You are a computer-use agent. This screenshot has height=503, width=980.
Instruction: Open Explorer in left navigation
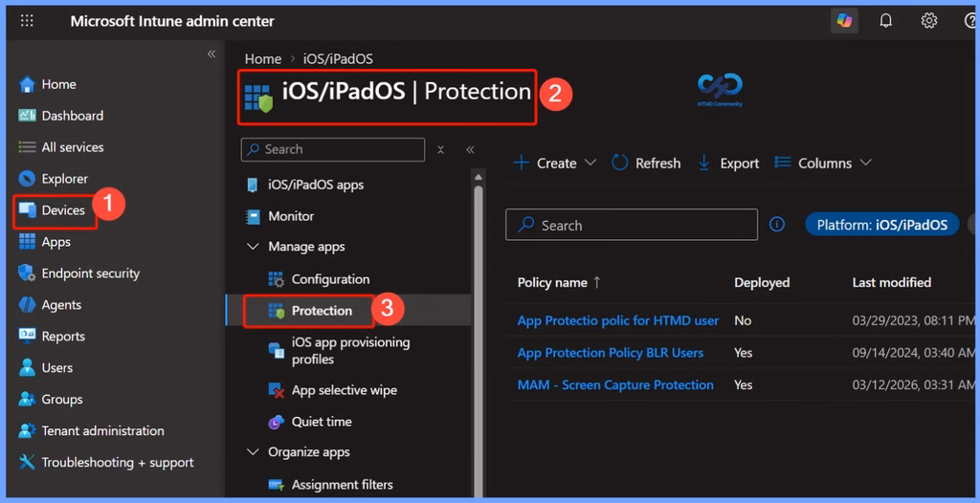(64, 179)
